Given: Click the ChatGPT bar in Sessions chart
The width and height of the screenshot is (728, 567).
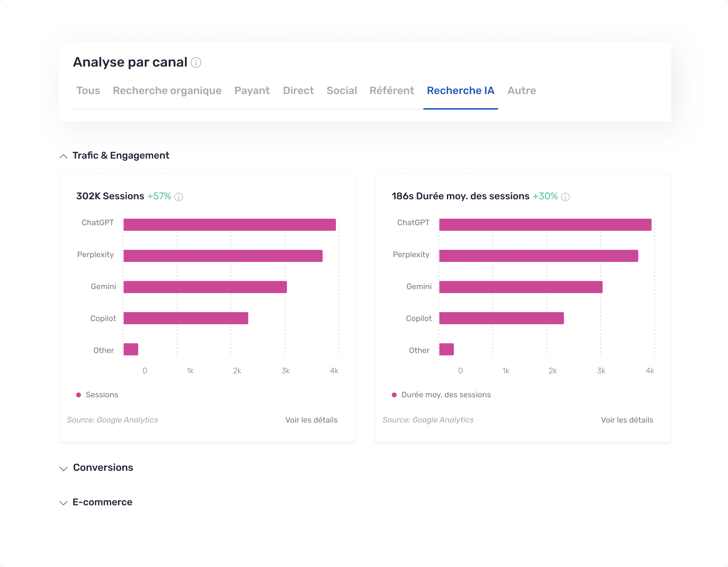Looking at the screenshot, I should tap(230, 225).
